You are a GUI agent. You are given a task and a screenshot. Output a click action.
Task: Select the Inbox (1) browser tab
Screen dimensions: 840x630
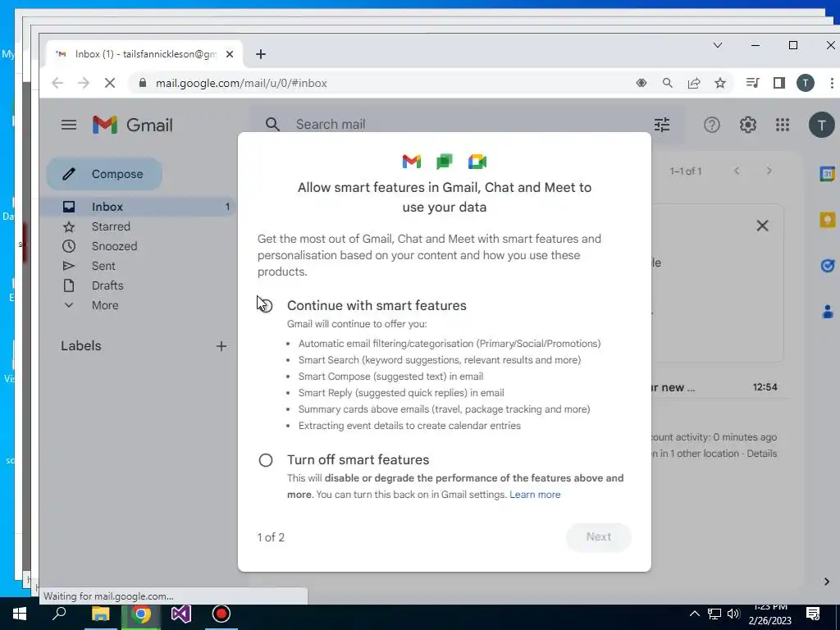tap(144, 54)
